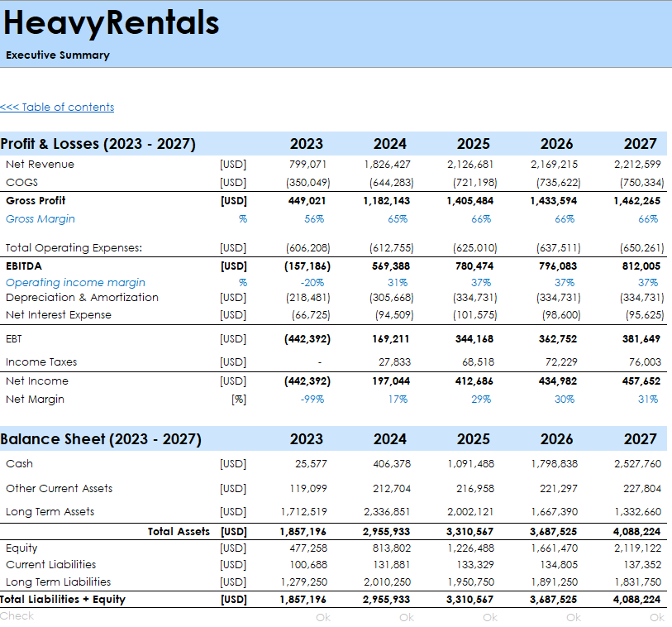Click Net Margin 2026 value 30%
The image size is (672, 627).
coord(565,400)
